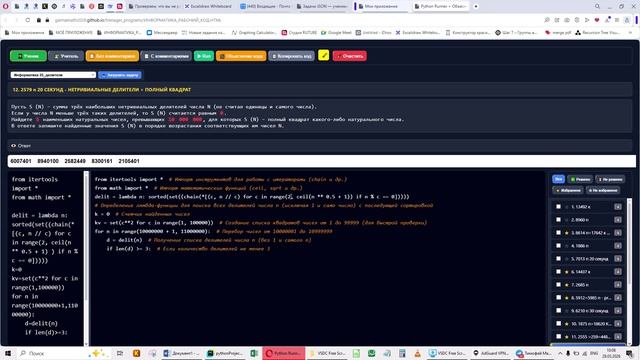640x360 pixels.
Task: Click the scrollbar of the left code panel
Action: 86,258
